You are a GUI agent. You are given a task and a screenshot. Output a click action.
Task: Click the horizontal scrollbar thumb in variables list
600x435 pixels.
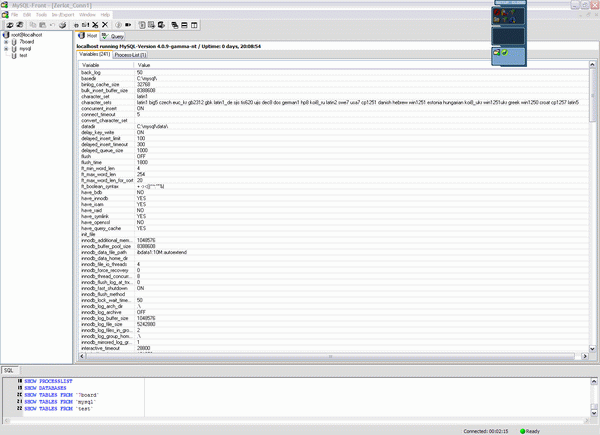[x=330, y=356]
